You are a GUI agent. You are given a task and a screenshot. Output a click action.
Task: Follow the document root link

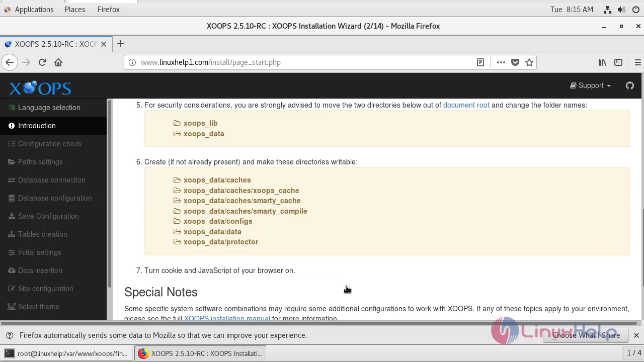tap(466, 105)
